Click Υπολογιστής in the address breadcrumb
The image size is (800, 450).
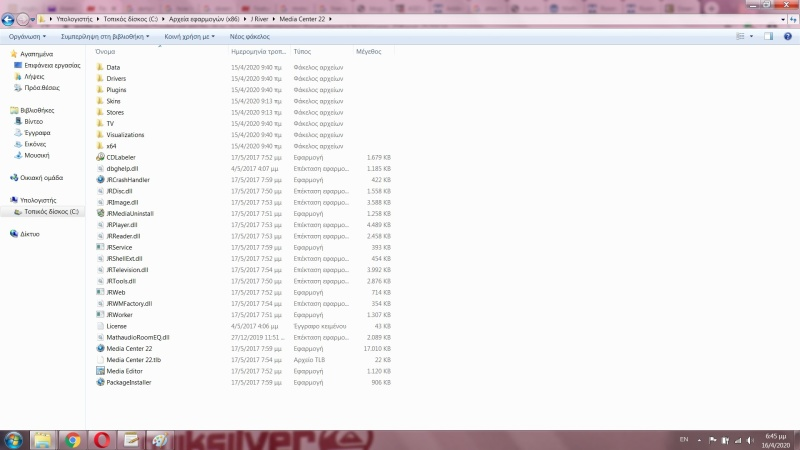pos(74,19)
